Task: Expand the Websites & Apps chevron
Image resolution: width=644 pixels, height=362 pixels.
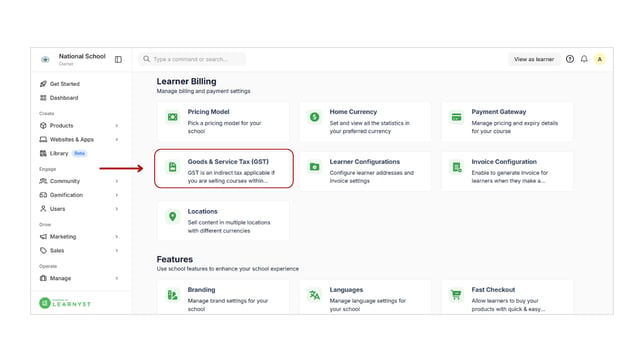Action: click(117, 139)
